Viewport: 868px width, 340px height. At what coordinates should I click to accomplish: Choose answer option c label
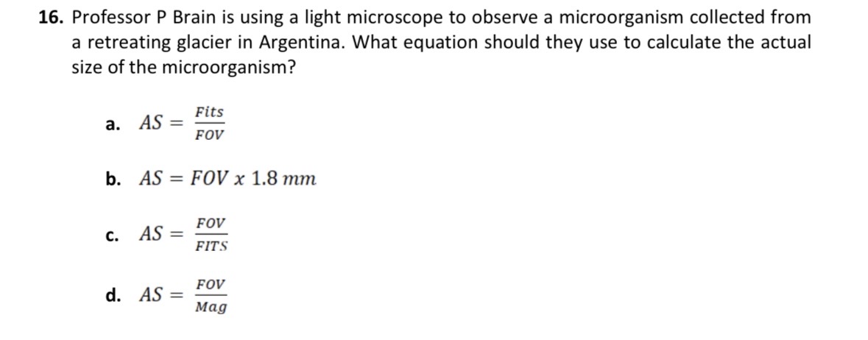113,235
